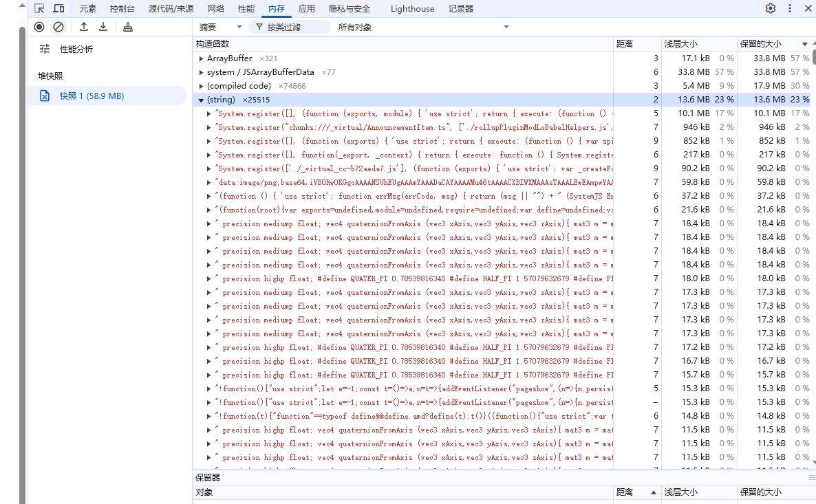This screenshot has width=816, height=504.
Task: Open DevTools settings gear
Action: pyautogui.click(x=771, y=8)
